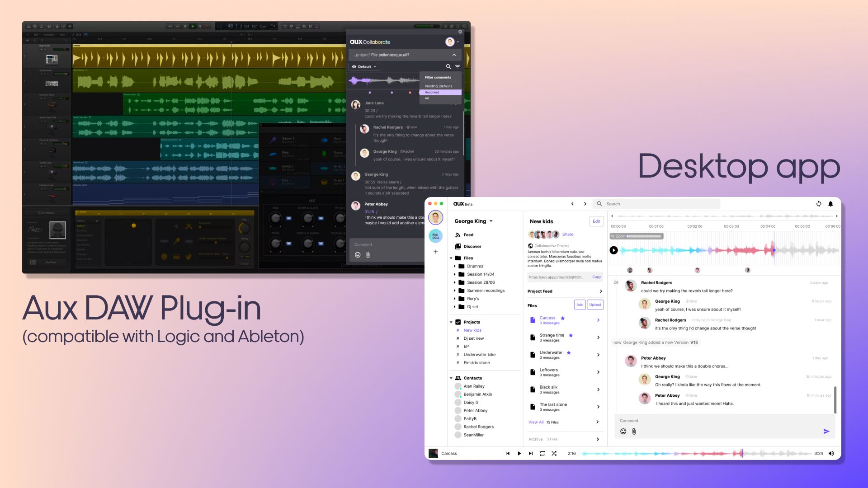Click the paperclip in plug-in comment box

click(x=368, y=255)
